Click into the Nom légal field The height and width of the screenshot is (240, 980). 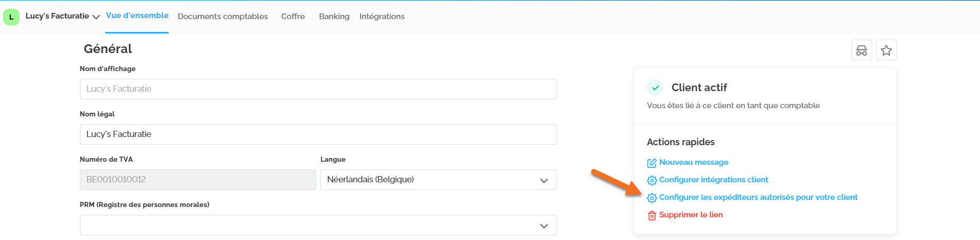(318, 134)
